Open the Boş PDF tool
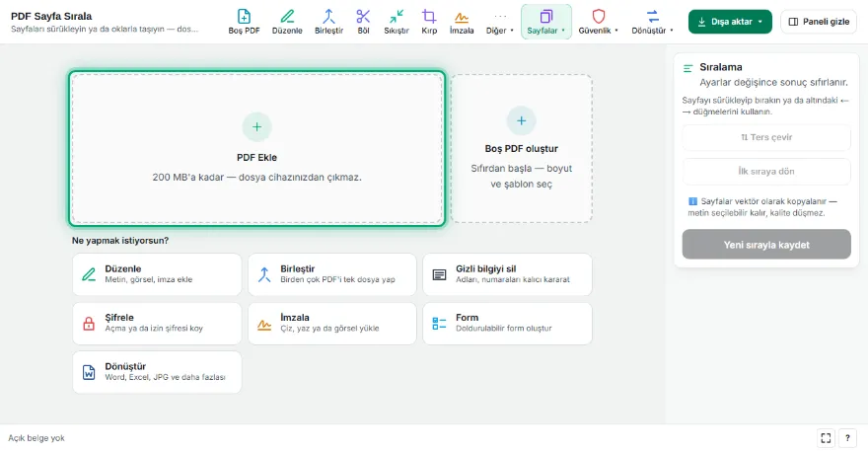Screen dimensions: 868x451 pyautogui.click(x=245, y=22)
